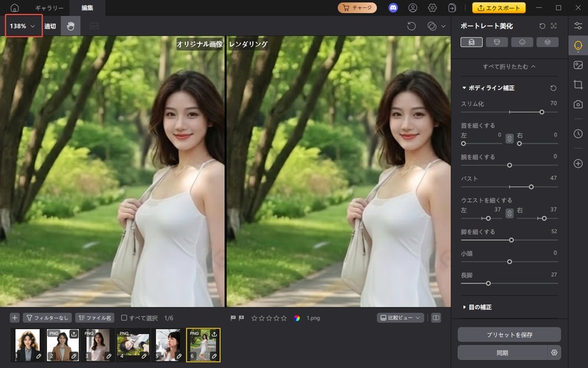This screenshot has width=588, height=368.
Task: Click the エクスポート button
Action: point(499,7)
